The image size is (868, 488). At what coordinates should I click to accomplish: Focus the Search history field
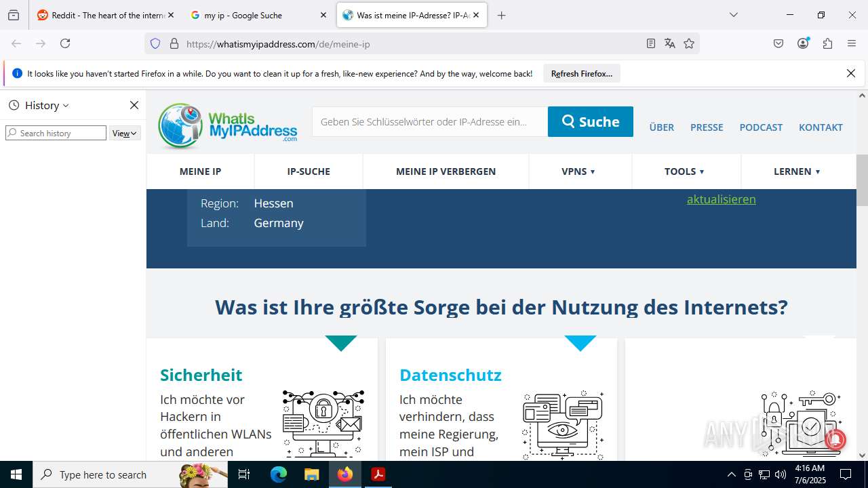click(56, 133)
